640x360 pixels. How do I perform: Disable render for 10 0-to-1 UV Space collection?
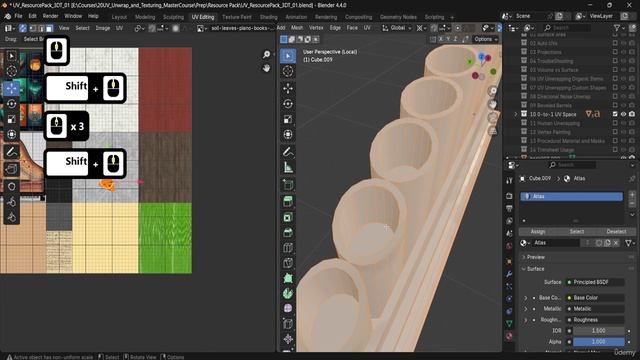coord(632,114)
